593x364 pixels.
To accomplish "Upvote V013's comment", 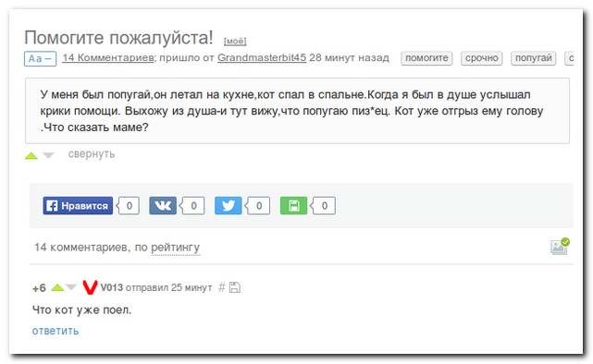I will coord(57,287).
